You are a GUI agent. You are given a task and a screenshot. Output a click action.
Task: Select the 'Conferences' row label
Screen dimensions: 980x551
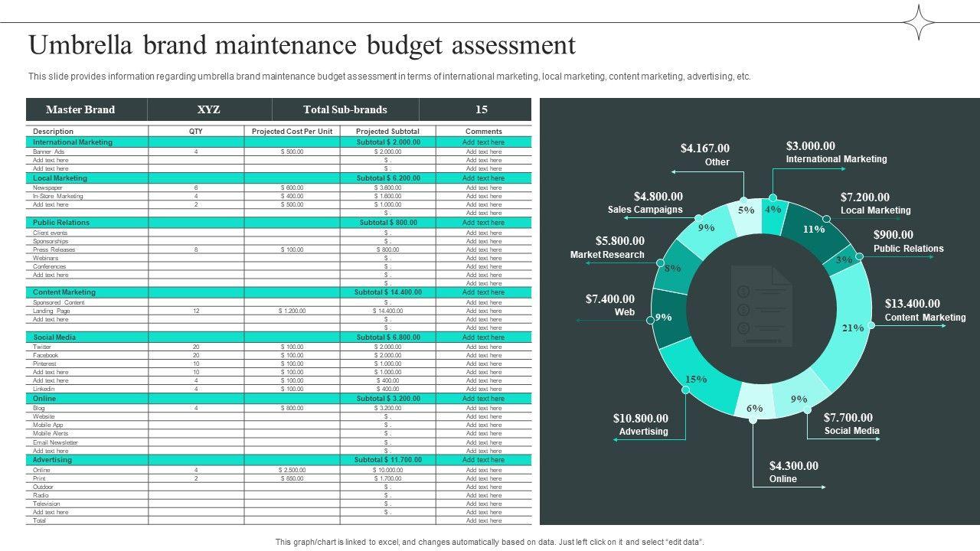50,266
